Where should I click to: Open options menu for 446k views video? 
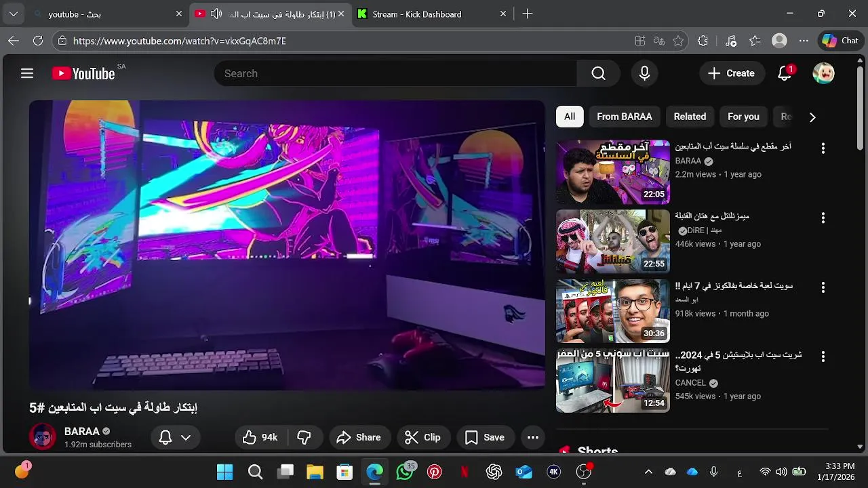(x=823, y=218)
